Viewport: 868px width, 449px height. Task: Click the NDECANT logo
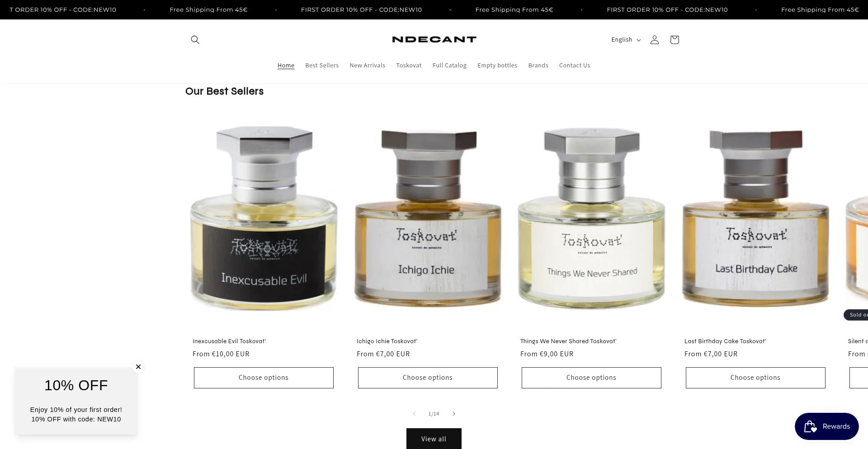click(434, 39)
